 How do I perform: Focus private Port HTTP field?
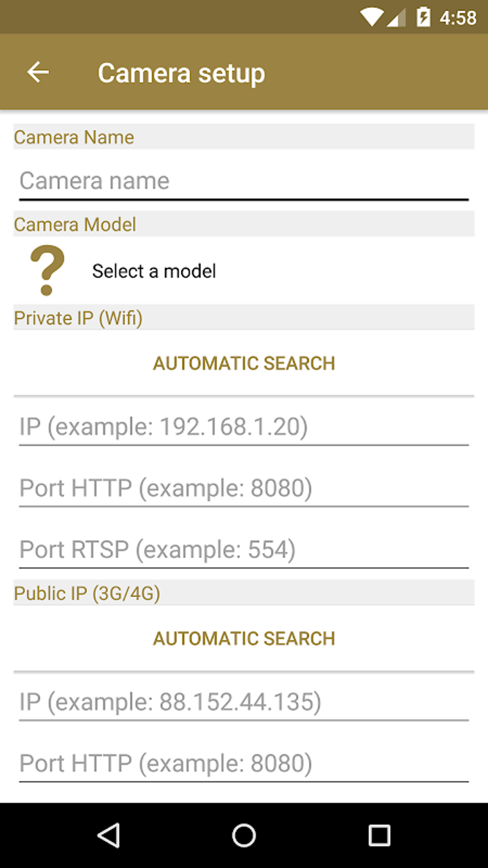tap(243, 488)
